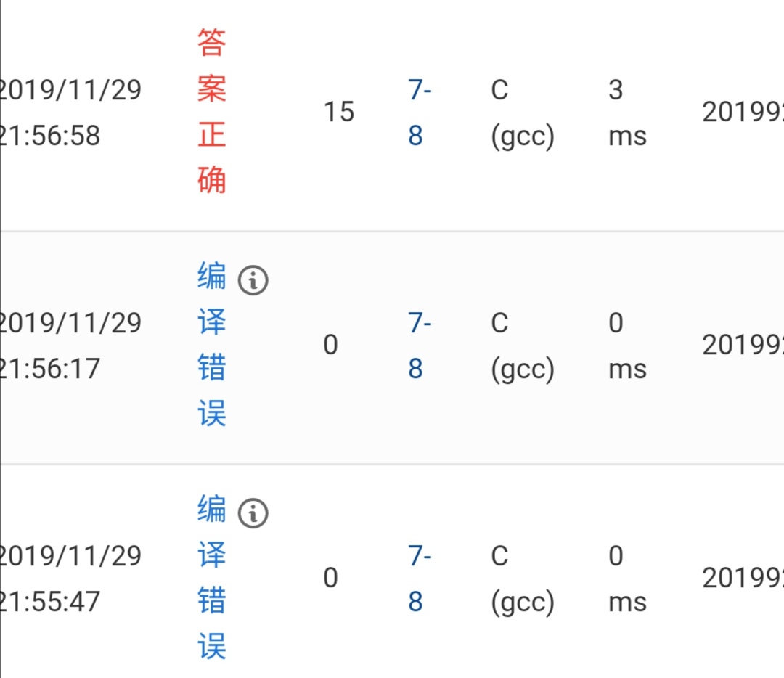Click info icon for the 21:56:17 compile error

253,280
